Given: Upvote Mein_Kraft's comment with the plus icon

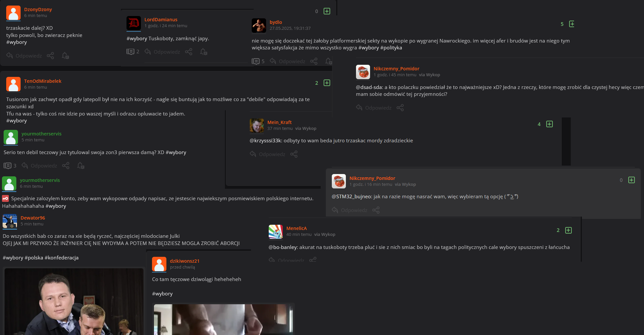Looking at the screenshot, I should pos(550,124).
